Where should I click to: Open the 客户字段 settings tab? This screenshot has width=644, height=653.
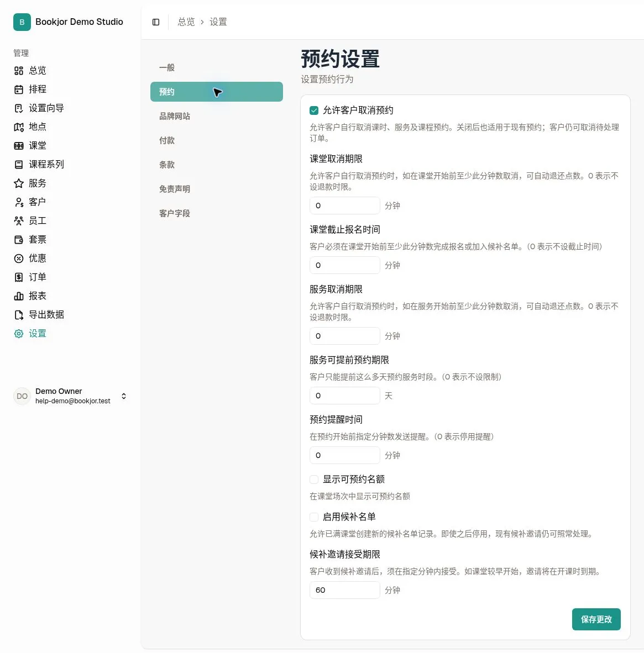(216, 213)
